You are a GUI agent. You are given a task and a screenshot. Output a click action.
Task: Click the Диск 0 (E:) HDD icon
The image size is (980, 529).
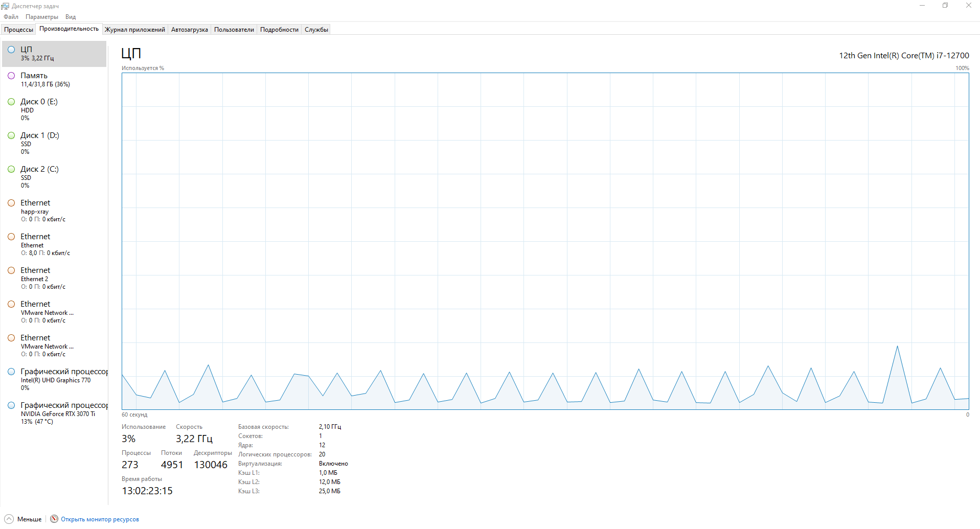tap(11, 102)
